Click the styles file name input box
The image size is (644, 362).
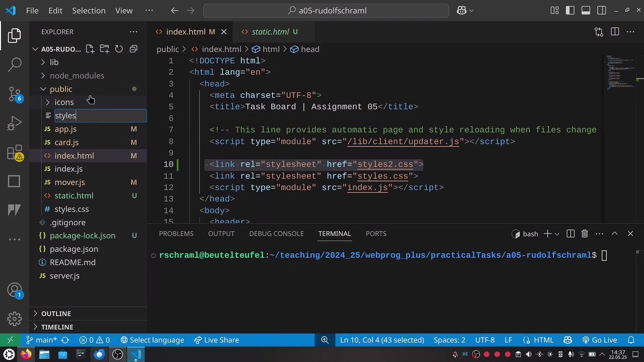pyautogui.click(x=100, y=116)
